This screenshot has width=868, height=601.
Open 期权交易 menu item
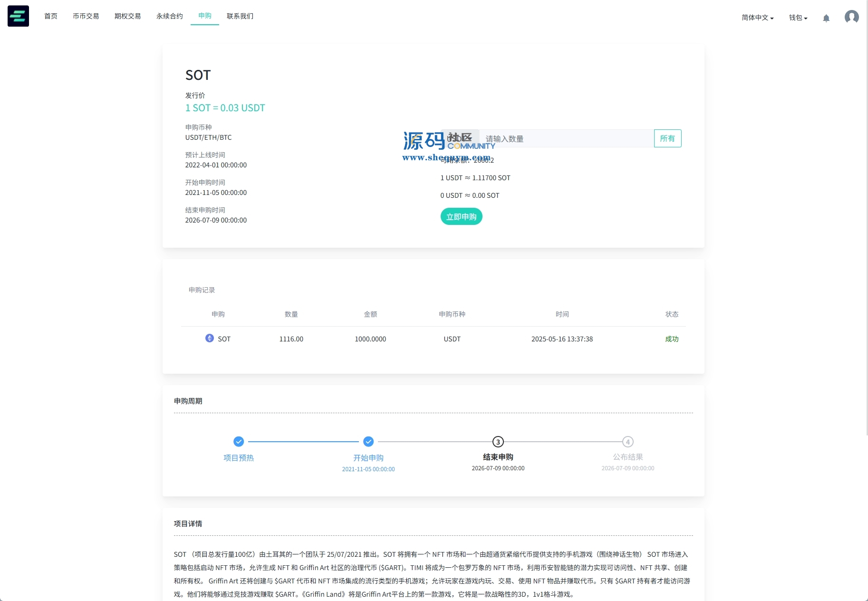[128, 16]
